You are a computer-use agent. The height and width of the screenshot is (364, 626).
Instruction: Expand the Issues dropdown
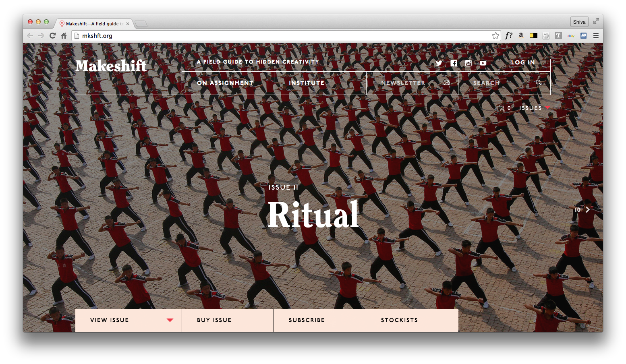(535, 108)
